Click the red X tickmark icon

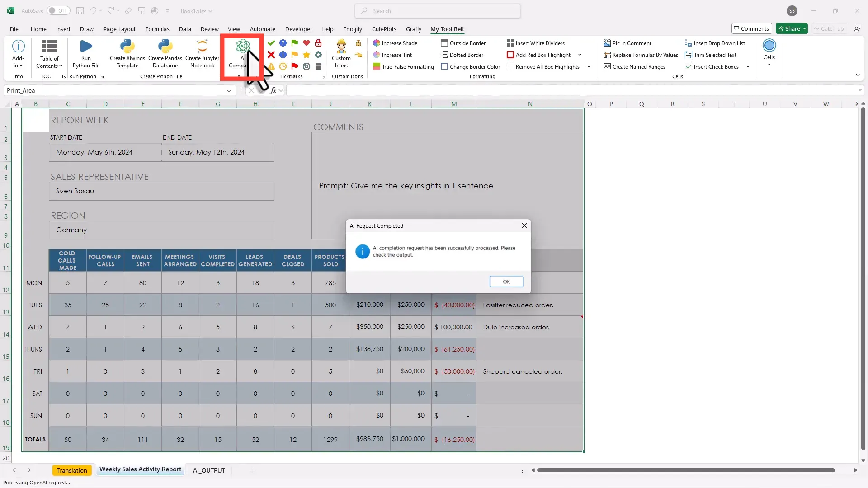click(x=271, y=55)
